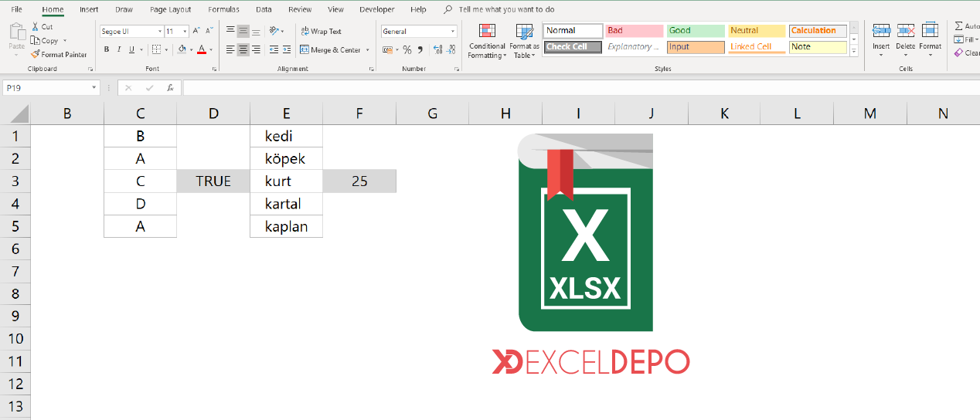This screenshot has height=420, width=980.
Task: Apply the Calculation cell style
Action: coord(818,31)
